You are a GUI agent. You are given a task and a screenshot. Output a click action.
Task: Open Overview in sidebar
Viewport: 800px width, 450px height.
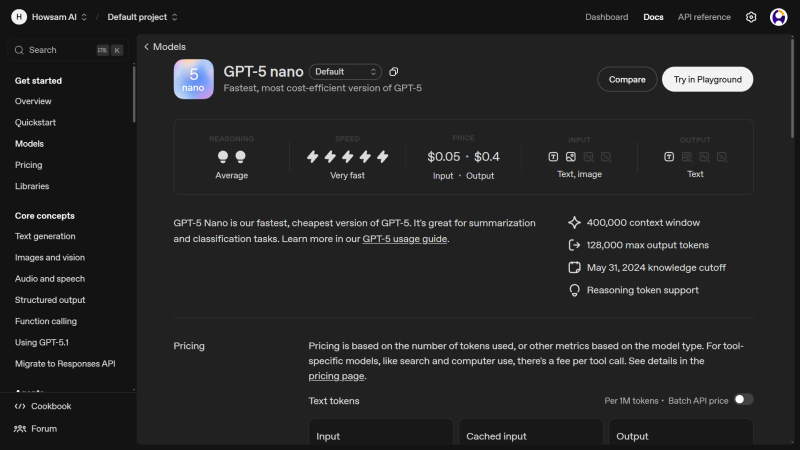[x=33, y=102]
